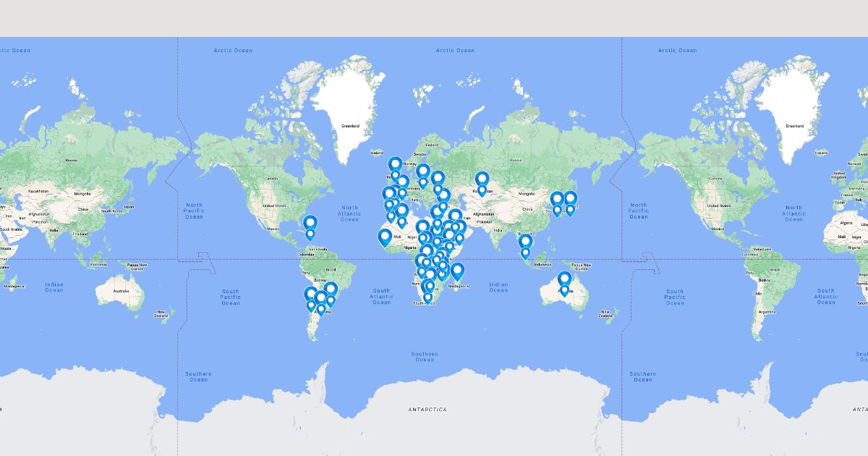Select the large pin over Thailand
Viewport: 868px width, 456px height.
pos(526,242)
